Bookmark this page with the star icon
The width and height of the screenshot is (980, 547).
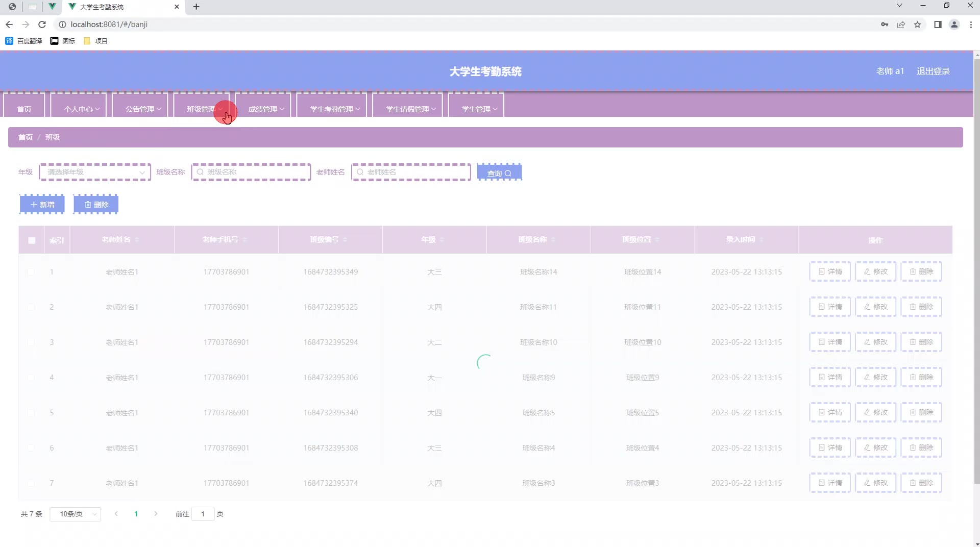click(x=917, y=24)
